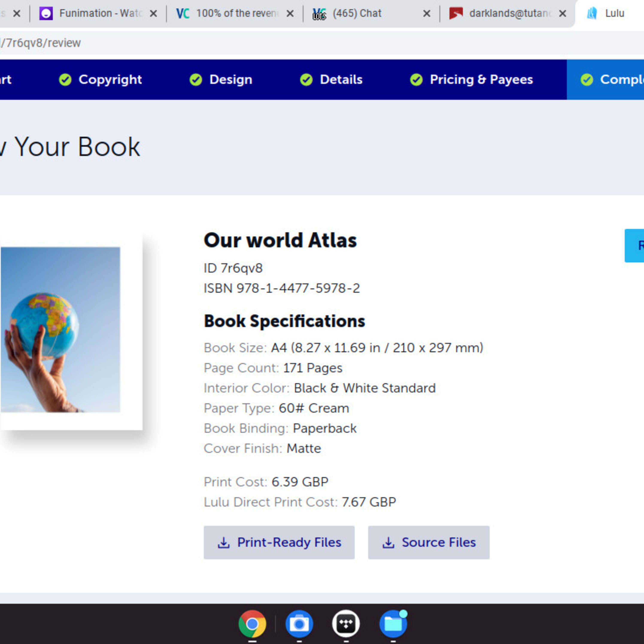Click the address bar URL
This screenshot has width=644, height=644.
(x=40, y=43)
